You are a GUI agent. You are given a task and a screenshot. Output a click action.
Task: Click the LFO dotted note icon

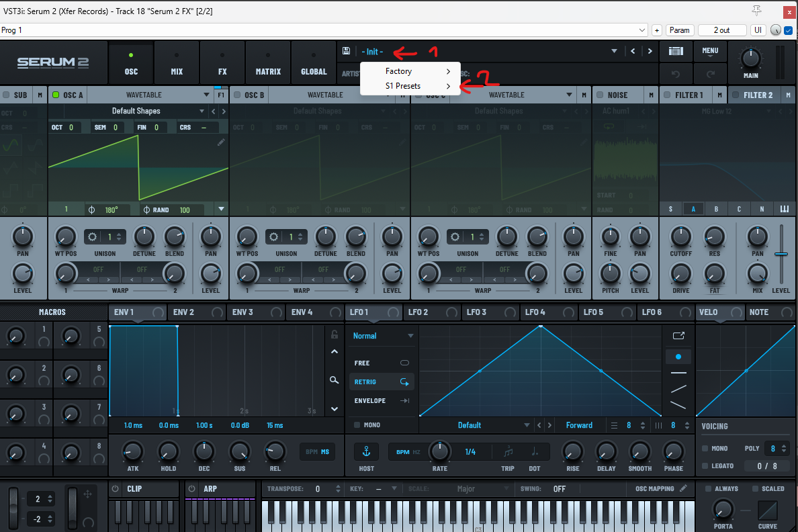coord(535,451)
